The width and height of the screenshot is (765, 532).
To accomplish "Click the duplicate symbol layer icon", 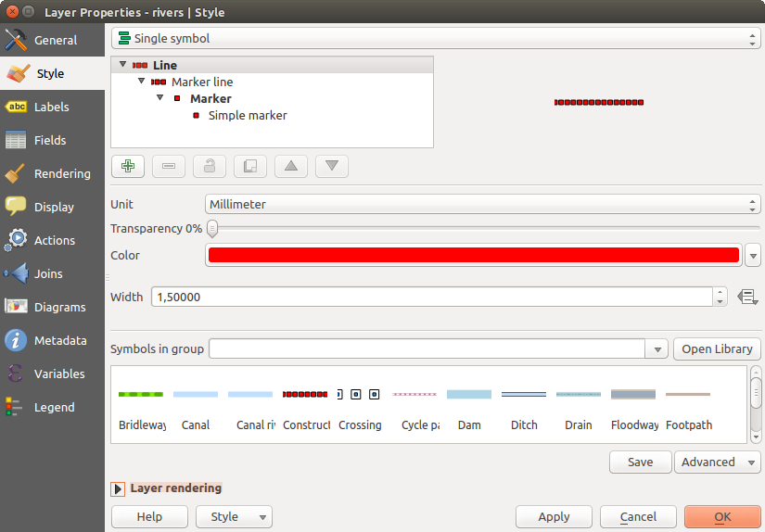I will [250, 166].
